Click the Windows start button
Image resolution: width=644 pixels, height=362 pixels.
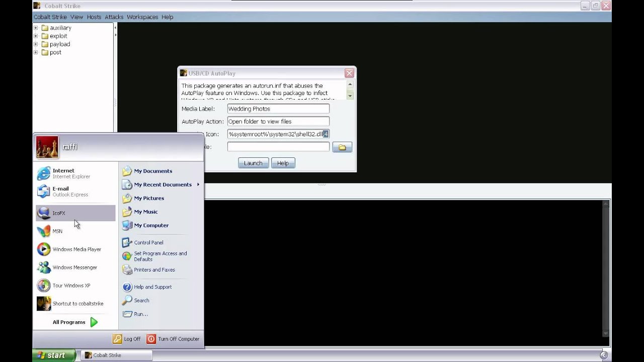54,355
